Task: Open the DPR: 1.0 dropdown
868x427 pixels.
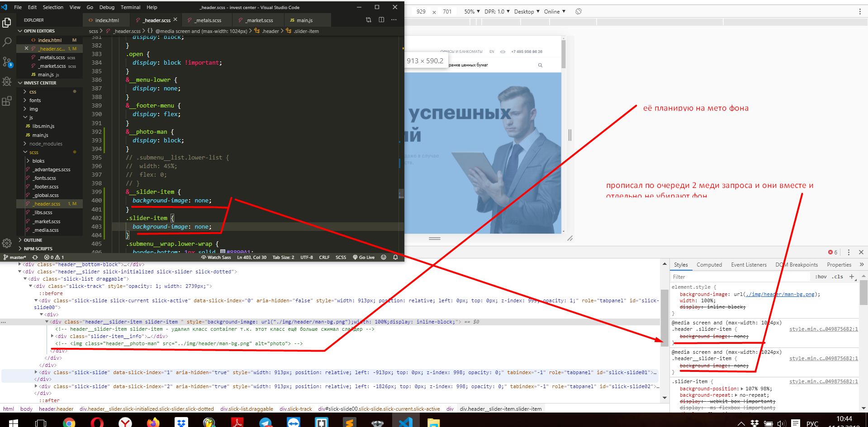Action: pos(497,11)
